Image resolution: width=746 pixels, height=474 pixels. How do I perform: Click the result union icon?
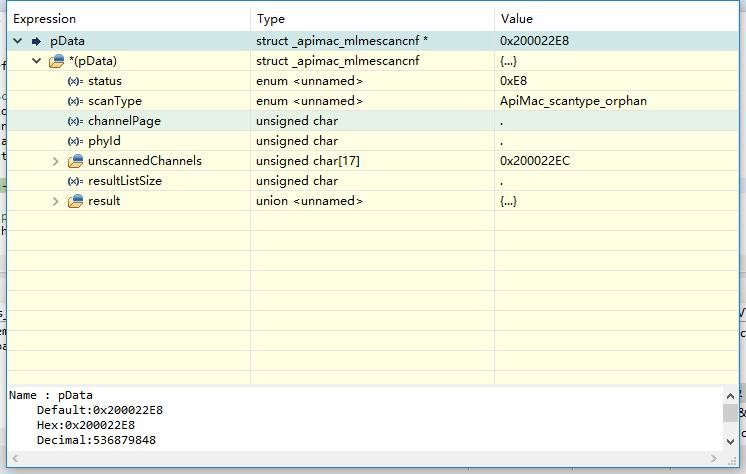coord(76,201)
